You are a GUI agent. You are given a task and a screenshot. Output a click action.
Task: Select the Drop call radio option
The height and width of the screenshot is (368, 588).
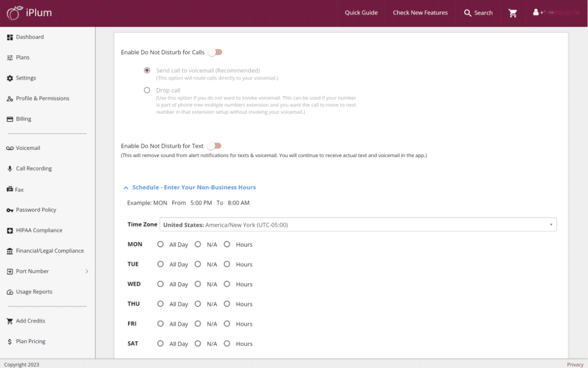pos(147,90)
